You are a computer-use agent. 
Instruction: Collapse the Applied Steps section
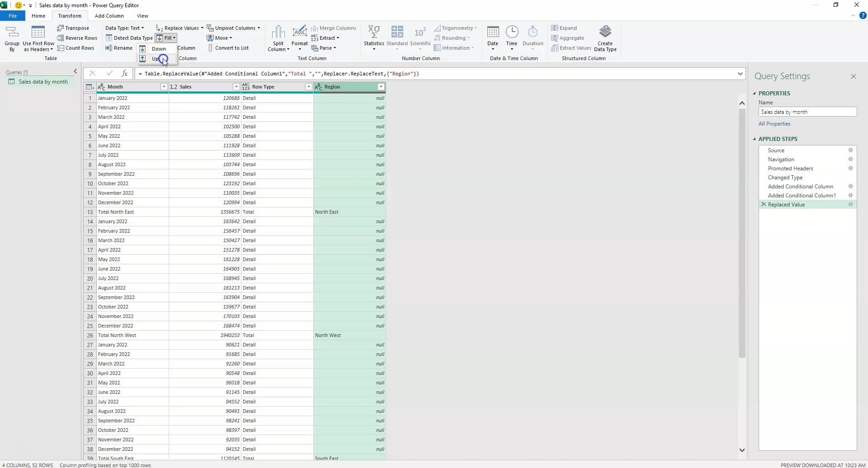click(x=755, y=139)
